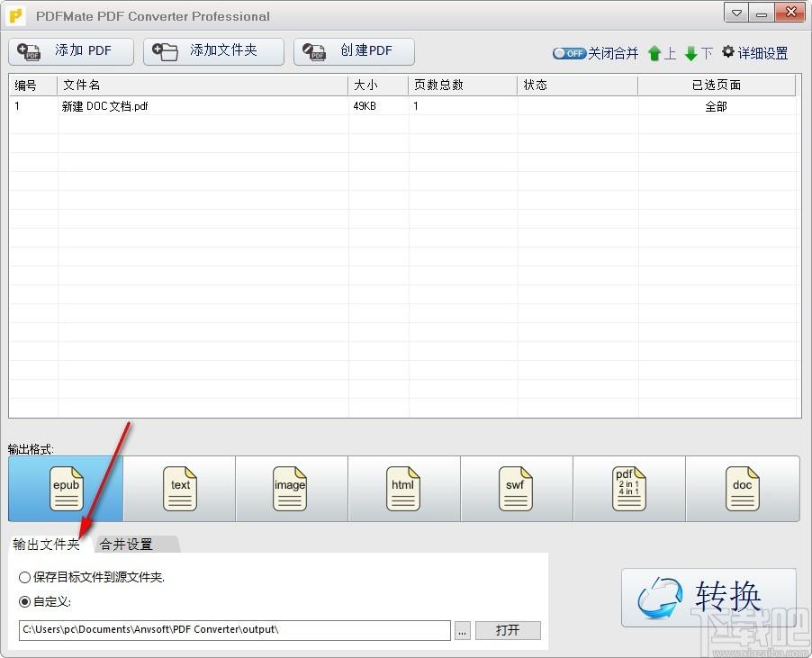Close the PDFMate window
This screenshot has height=658, width=812.
point(790,13)
